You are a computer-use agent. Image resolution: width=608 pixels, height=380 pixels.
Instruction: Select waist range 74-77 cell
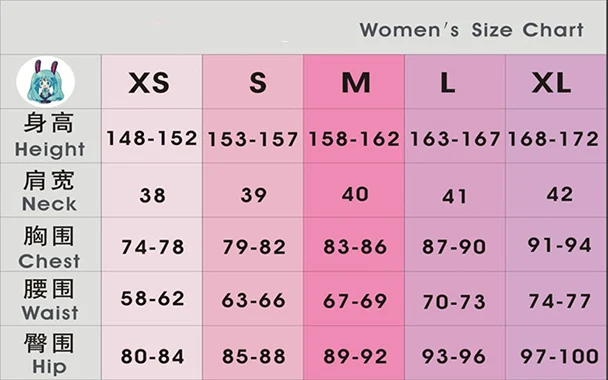[x=560, y=301]
